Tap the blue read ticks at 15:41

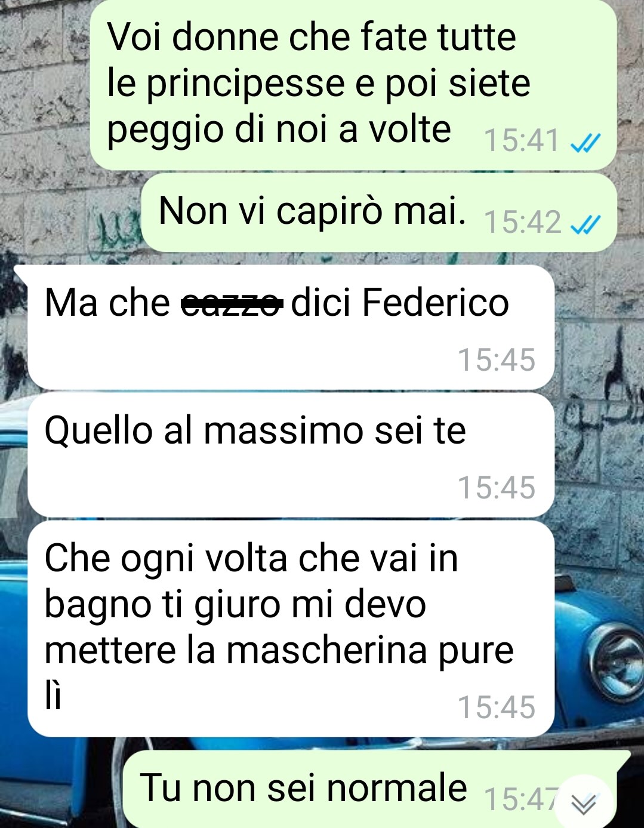point(585,143)
